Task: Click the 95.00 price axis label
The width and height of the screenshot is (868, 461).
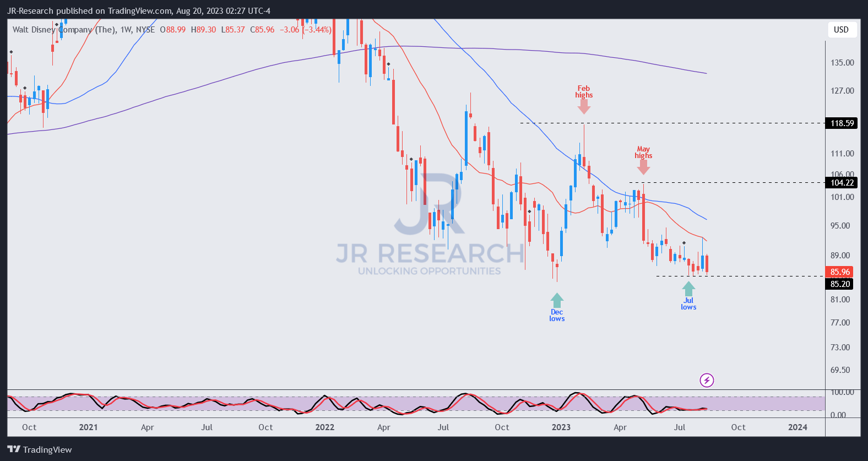Action: click(x=840, y=226)
